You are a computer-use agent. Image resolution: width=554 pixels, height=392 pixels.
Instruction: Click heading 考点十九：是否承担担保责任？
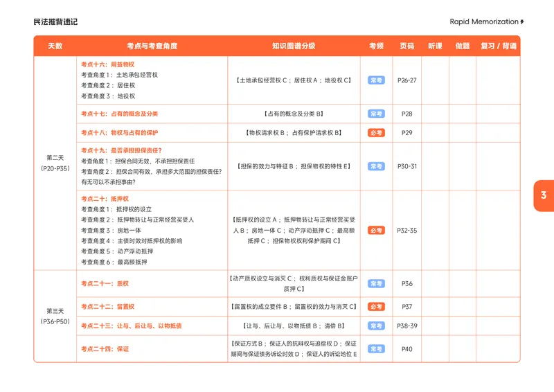coord(122,150)
